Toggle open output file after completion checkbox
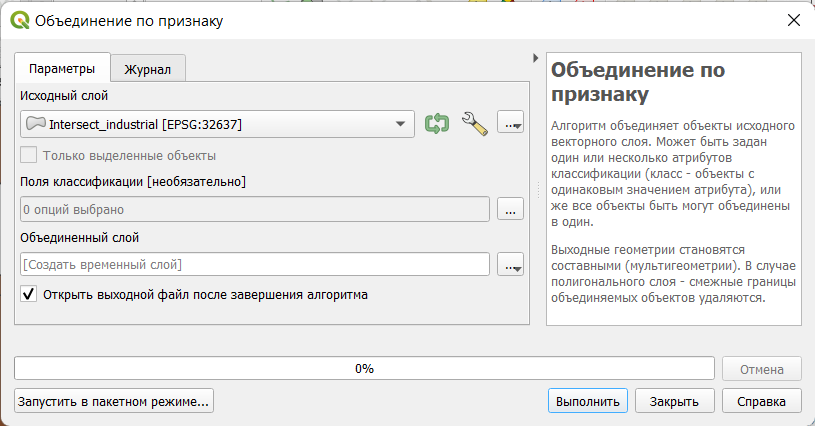The height and width of the screenshot is (426, 815). click(29, 294)
